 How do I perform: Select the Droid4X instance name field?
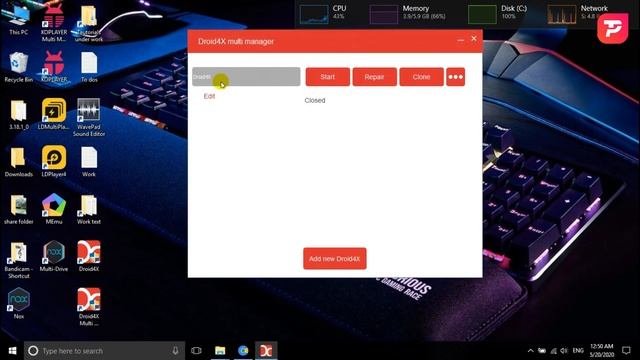click(246, 77)
